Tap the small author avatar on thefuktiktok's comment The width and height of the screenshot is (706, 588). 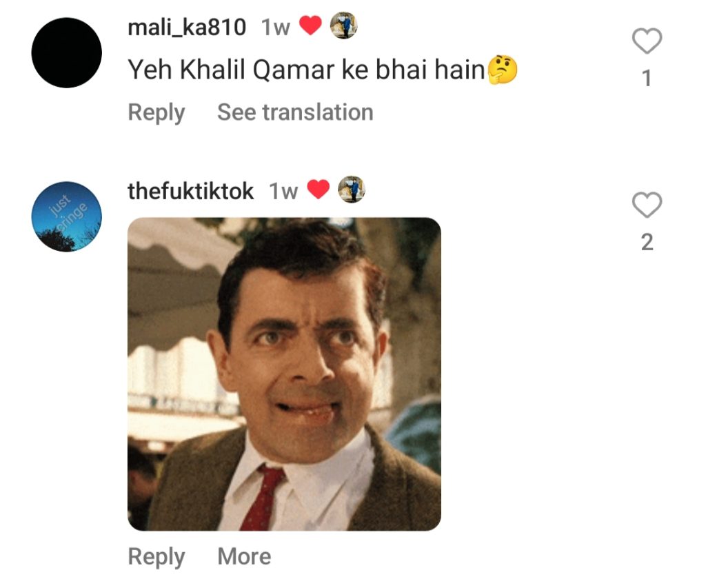tap(351, 190)
